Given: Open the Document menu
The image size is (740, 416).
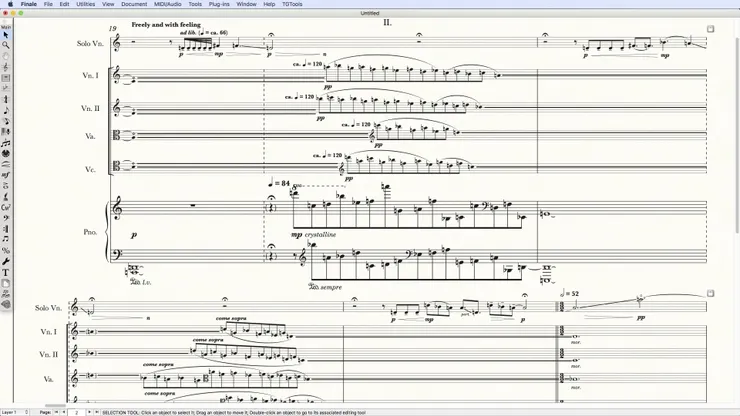Looking at the screenshot, I should click(x=134, y=4).
